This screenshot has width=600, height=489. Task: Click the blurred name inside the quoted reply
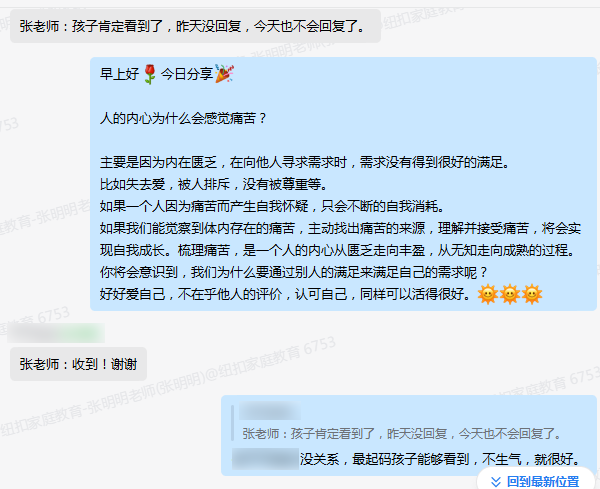click(270, 411)
